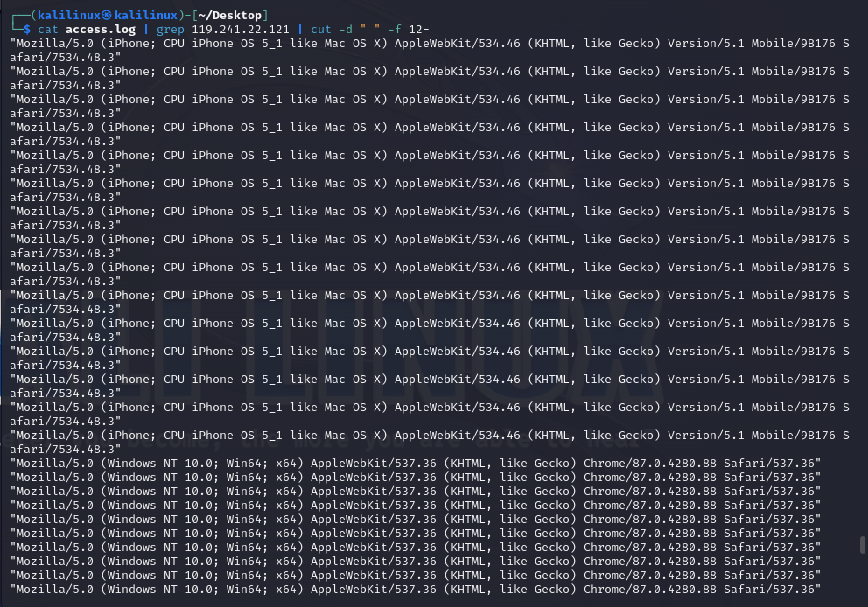Screen dimensions: 868x607
Task: Click the first iPhone user-agent output line
Action: coord(430,51)
